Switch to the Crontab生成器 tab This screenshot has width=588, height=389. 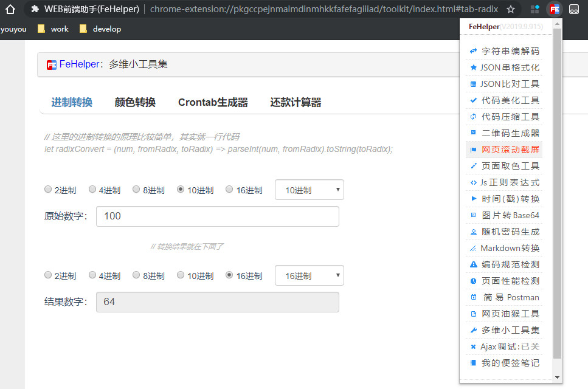tap(213, 102)
